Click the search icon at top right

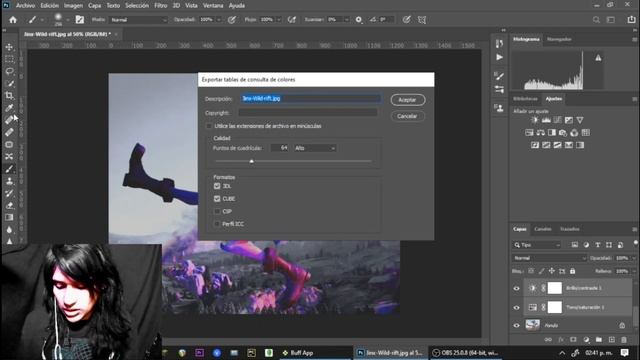tap(596, 20)
